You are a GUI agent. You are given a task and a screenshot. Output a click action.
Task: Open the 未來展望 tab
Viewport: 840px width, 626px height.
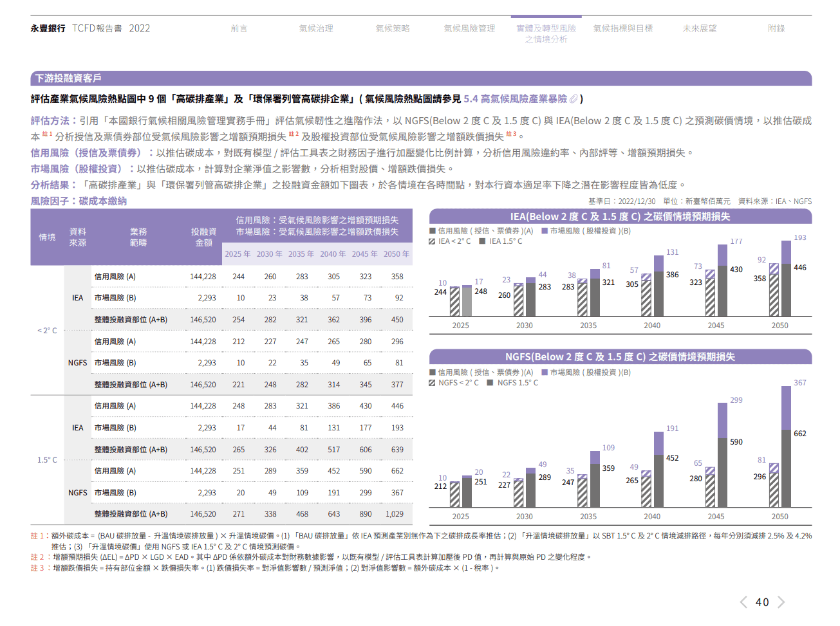point(700,28)
